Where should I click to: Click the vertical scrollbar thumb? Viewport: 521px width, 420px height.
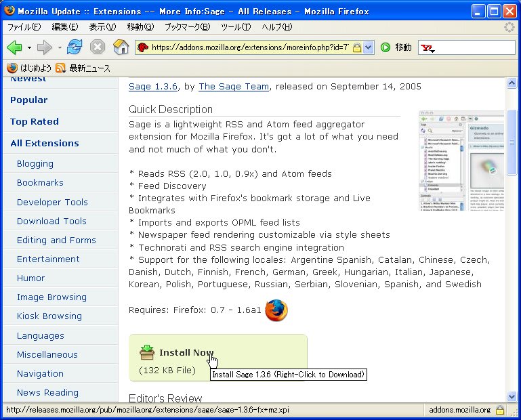pos(512,142)
